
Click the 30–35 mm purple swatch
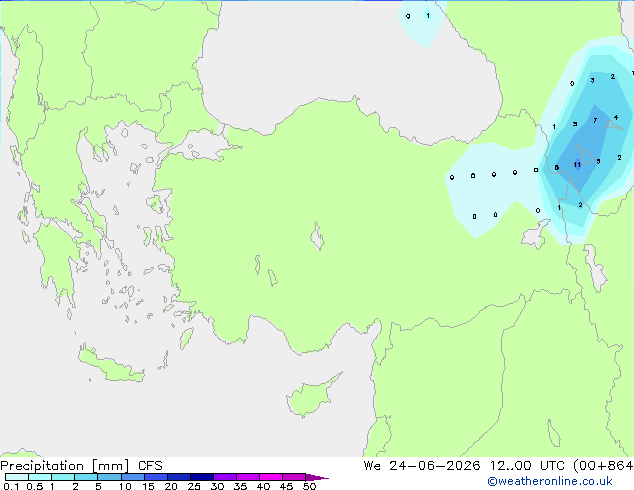224,477
